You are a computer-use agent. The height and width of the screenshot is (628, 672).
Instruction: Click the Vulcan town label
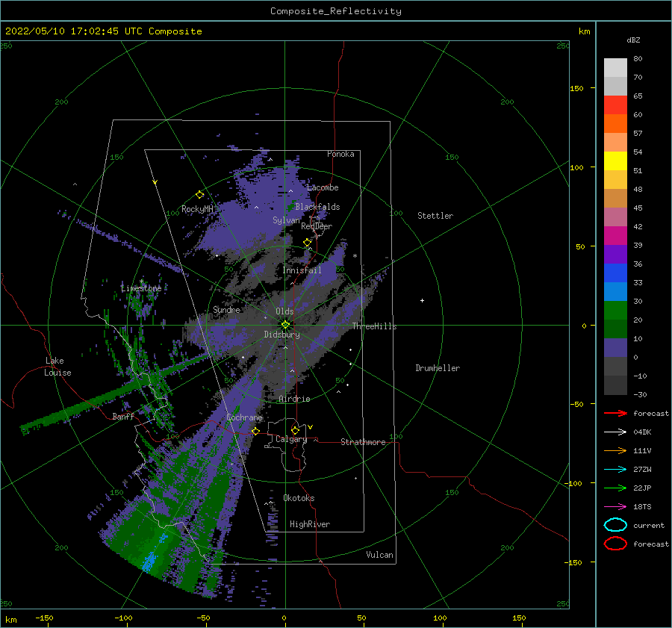[380, 555]
